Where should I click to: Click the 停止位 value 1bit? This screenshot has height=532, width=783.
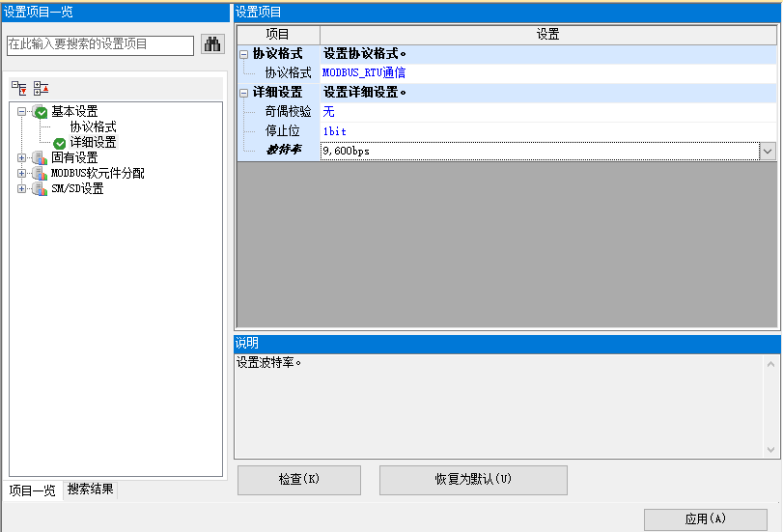coord(335,131)
